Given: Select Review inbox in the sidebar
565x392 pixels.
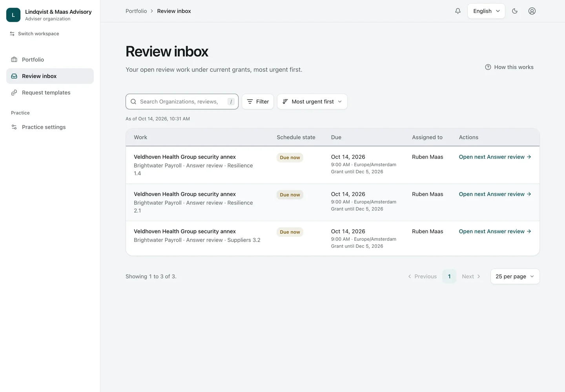Looking at the screenshot, I should point(50,76).
